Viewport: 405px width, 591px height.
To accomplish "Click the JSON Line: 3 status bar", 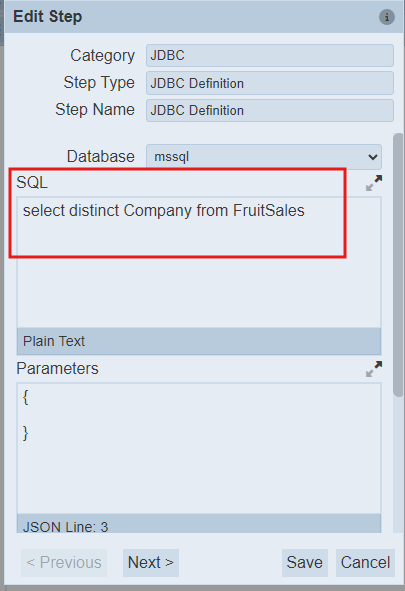I will coord(199,524).
